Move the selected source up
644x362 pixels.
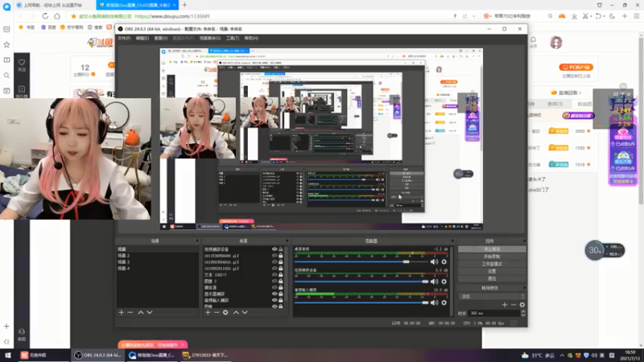coord(236,312)
